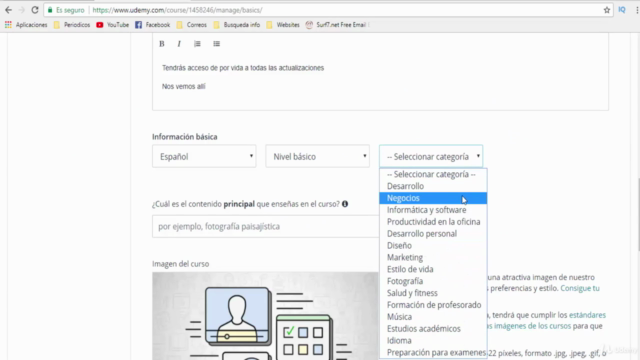Insert a numbered list

197,44
